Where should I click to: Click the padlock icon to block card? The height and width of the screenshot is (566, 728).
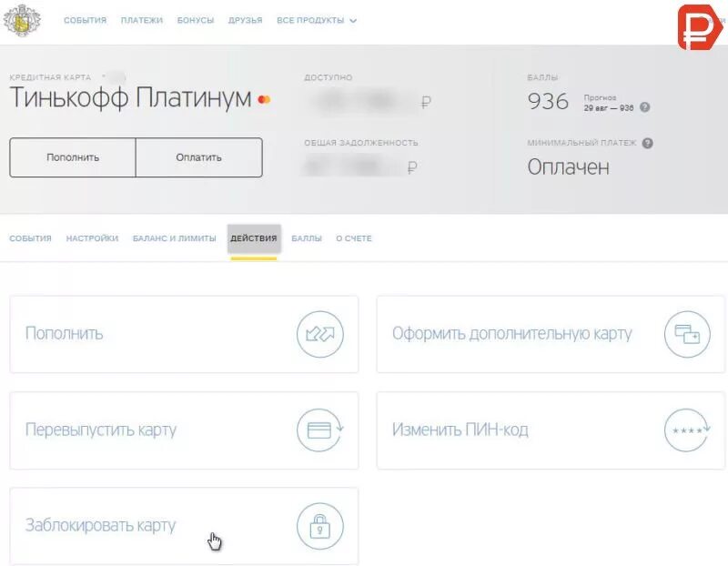click(x=320, y=526)
